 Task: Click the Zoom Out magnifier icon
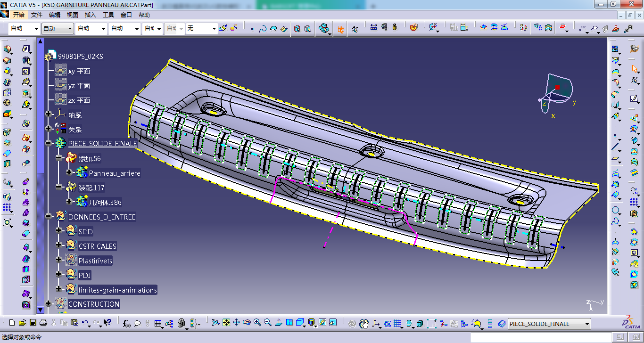[x=267, y=323]
